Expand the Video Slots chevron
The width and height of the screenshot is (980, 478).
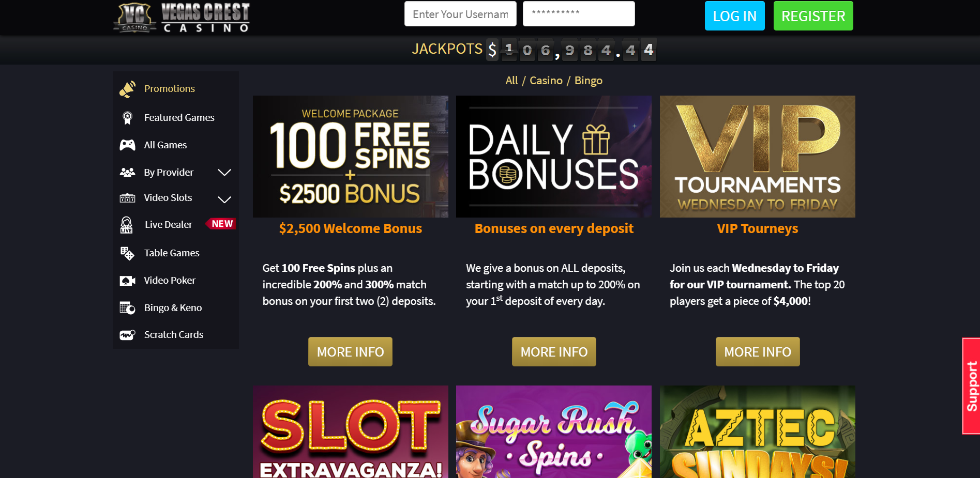(x=224, y=199)
